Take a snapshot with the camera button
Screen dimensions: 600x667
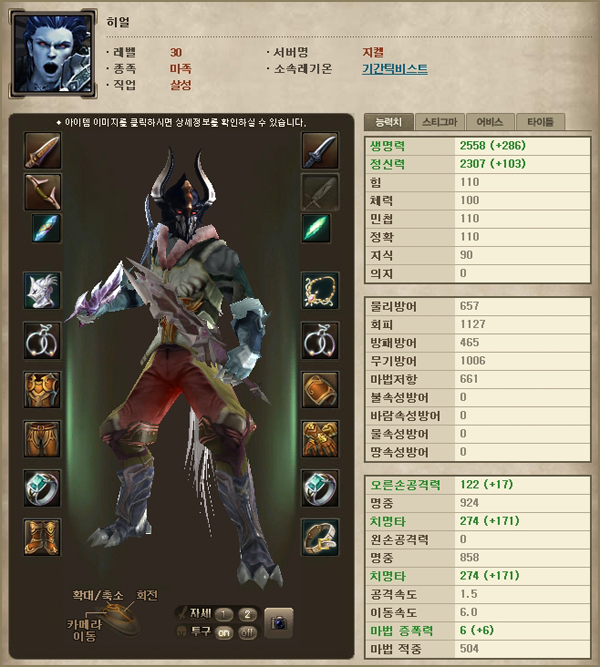279,623
